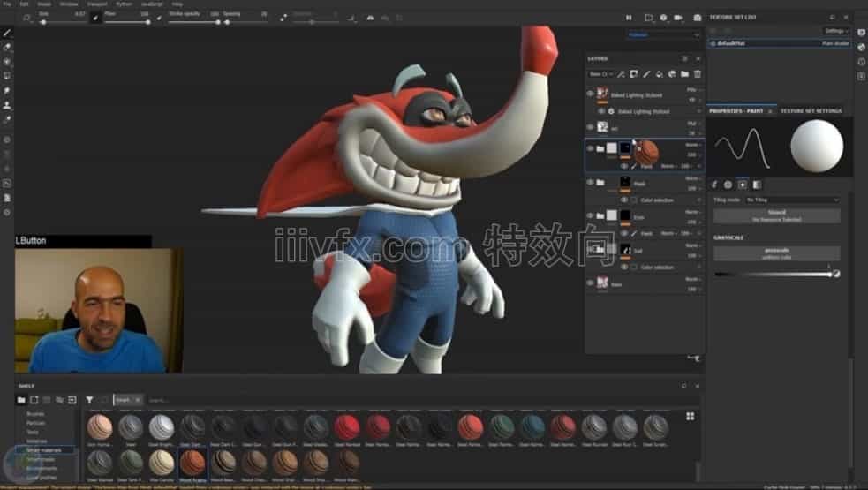Open the Viewport menu
The height and width of the screenshot is (490, 868).
coord(97,4)
